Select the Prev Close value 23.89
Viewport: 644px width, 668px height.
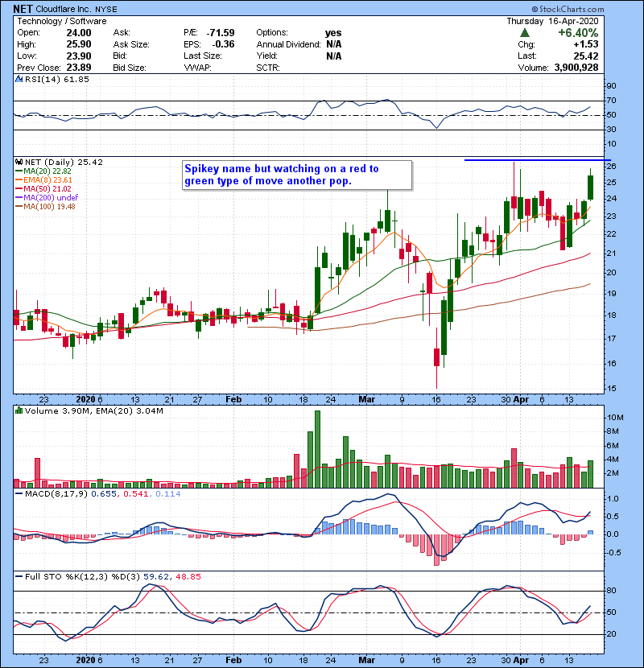tap(79, 68)
